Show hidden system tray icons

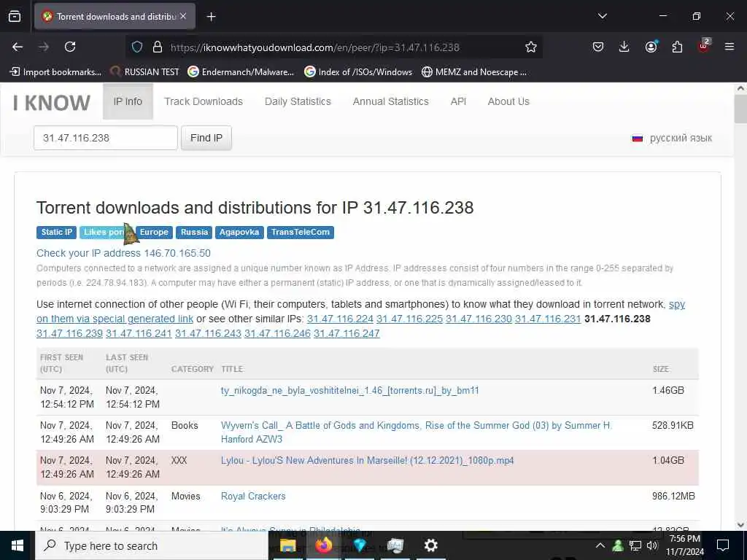600,545
